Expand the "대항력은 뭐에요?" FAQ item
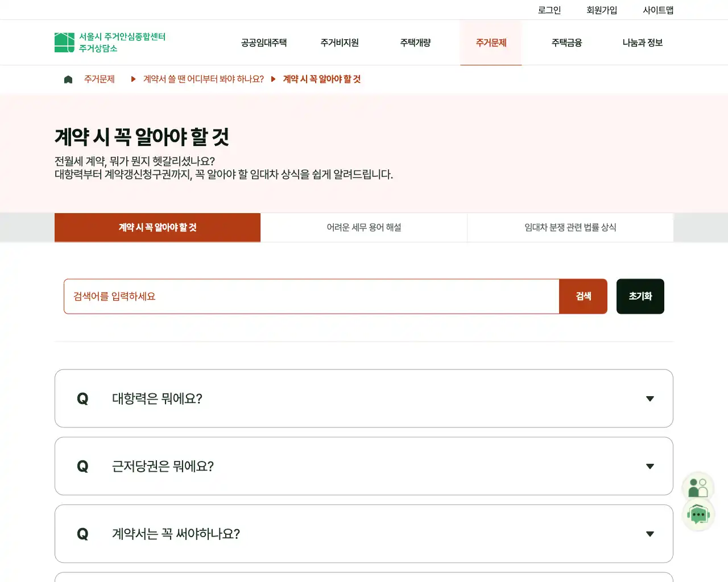 [363, 398]
